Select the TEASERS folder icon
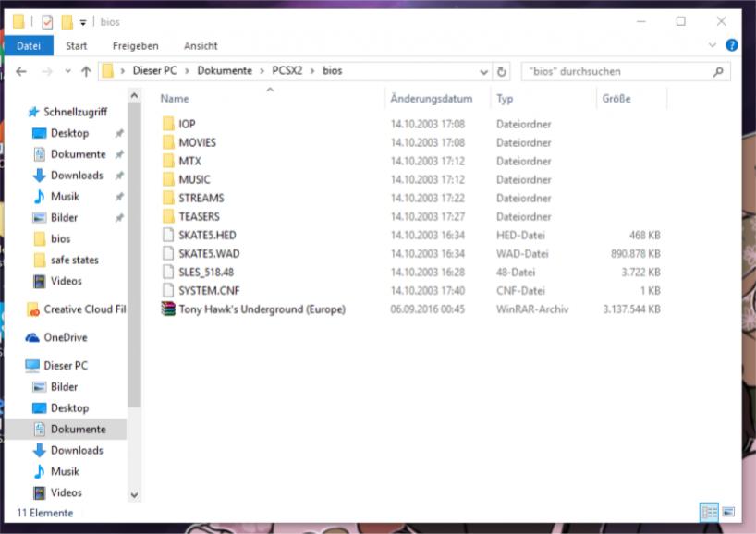The height and width of the screenshot is (534, 756). 168,216
